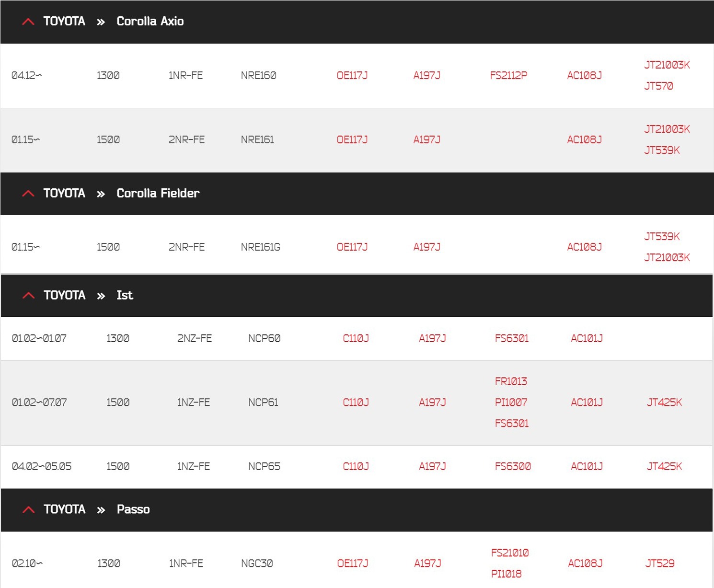Collapse the Corolla Fielder section chevron

click(x=28, y=194)
